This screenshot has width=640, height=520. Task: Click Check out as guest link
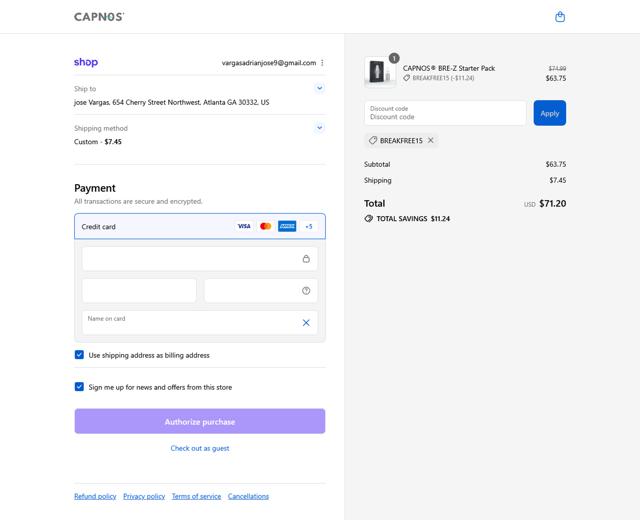click(x=200, y=448)
